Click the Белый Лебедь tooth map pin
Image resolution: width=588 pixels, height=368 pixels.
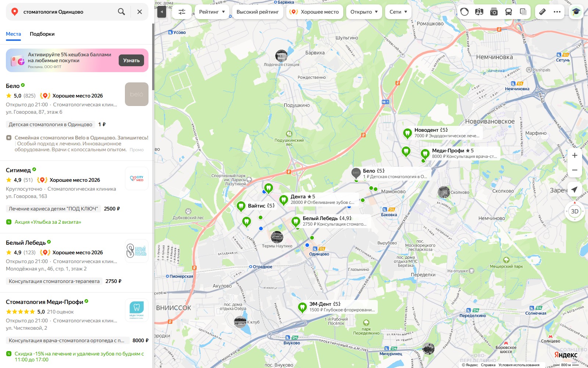[x=295, y=222]
